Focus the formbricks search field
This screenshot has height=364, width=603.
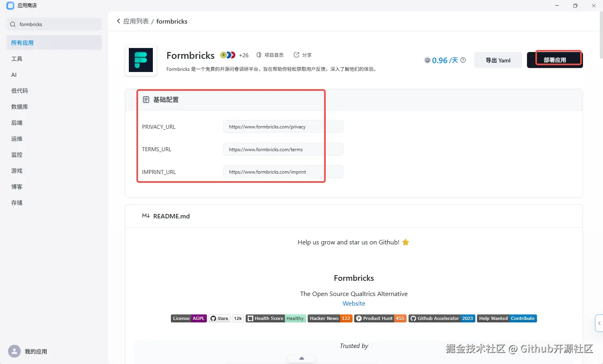coord(54,24)
